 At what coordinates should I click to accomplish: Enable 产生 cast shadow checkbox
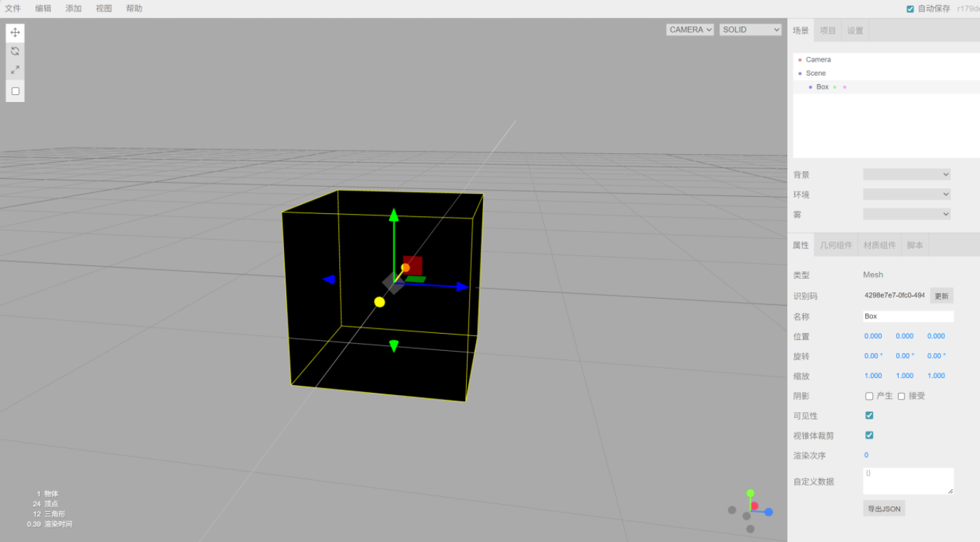click(869, 397)
